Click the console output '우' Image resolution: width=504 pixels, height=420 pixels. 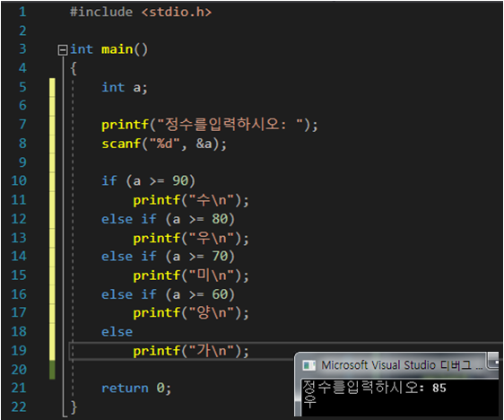click(x=310, y=401)
